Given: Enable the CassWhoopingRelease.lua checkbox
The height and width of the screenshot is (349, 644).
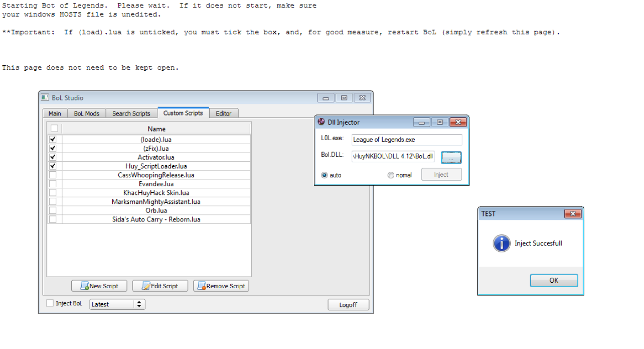Looking at the screenshot, I should tap(53, 175).
